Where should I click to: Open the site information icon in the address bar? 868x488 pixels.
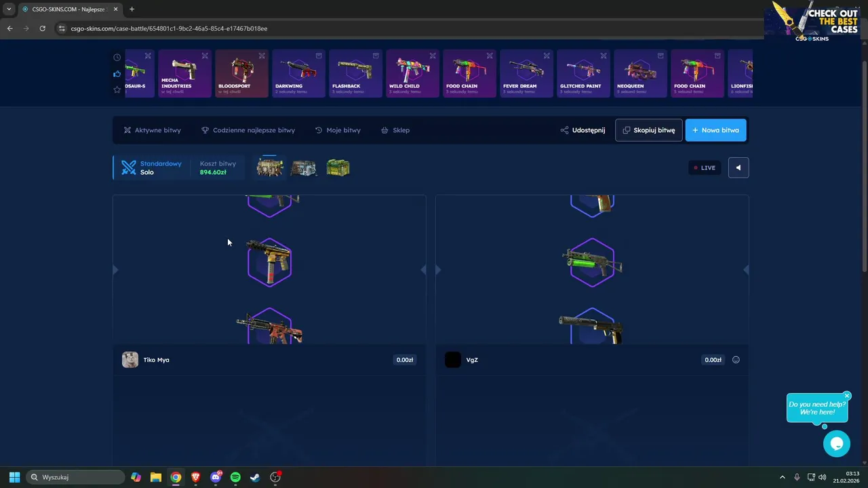62,28
